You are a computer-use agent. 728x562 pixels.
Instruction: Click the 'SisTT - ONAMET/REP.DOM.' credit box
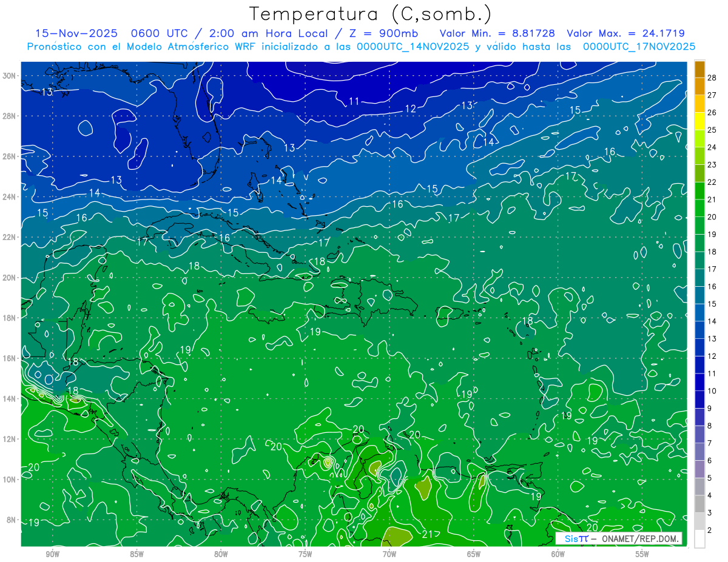618,538
